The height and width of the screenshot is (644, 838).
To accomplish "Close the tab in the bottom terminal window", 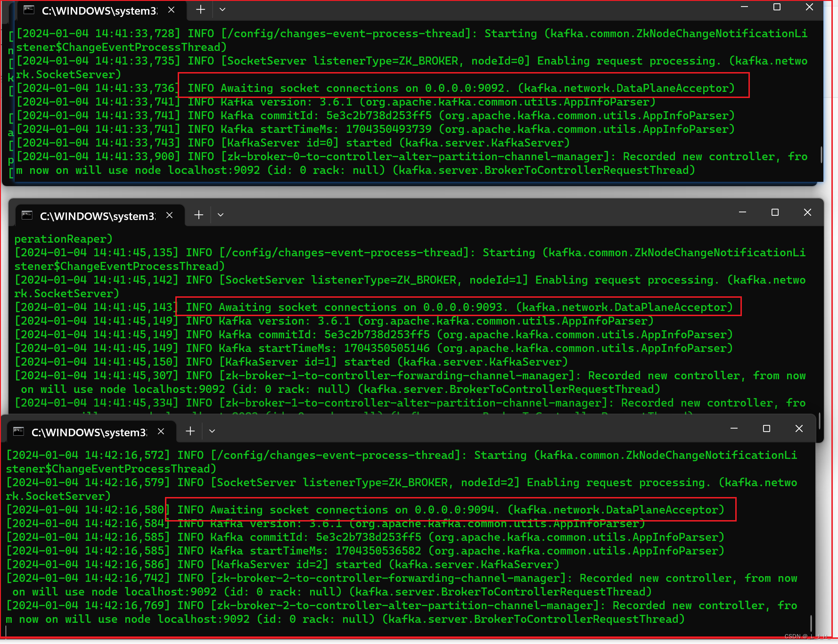I will coord(161,432).
